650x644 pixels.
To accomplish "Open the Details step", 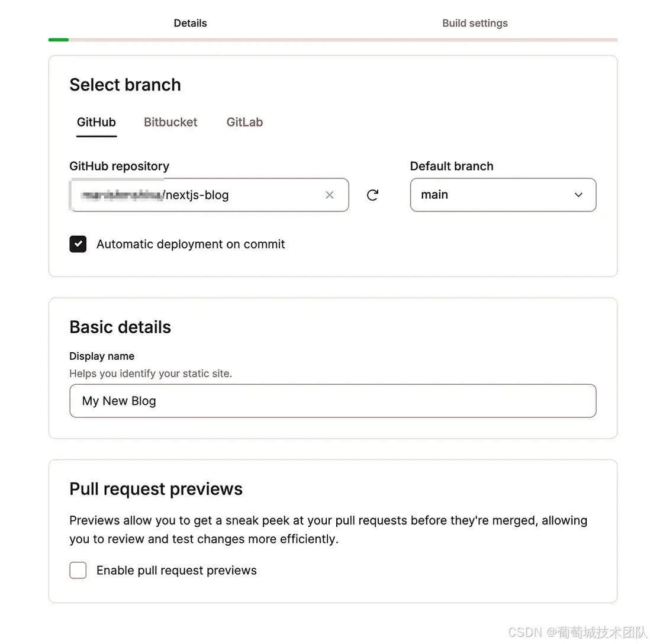I will coord(190,23).
